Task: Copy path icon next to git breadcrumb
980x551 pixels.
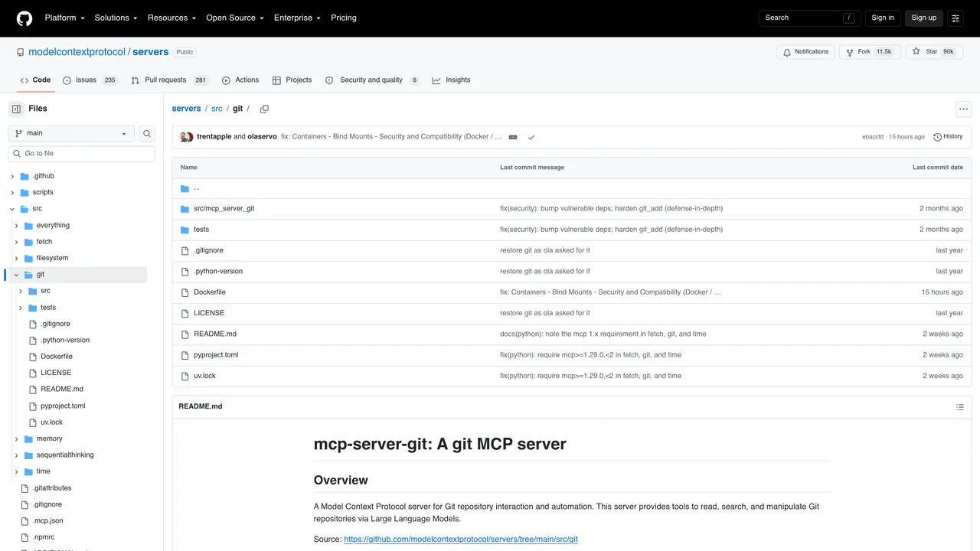Action: tap(264, 109)
